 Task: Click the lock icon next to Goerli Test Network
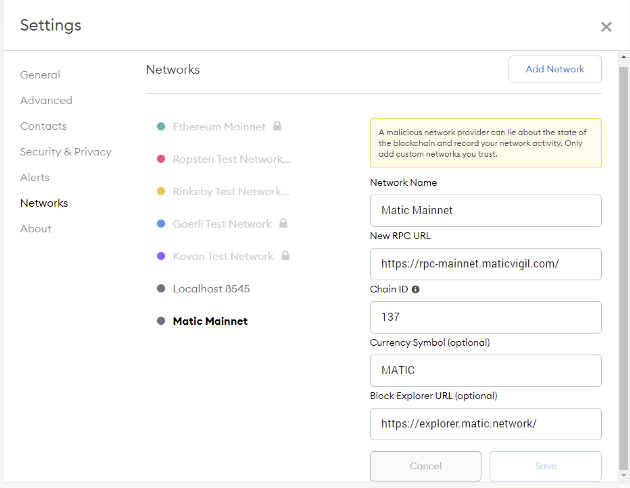[284, 224]
